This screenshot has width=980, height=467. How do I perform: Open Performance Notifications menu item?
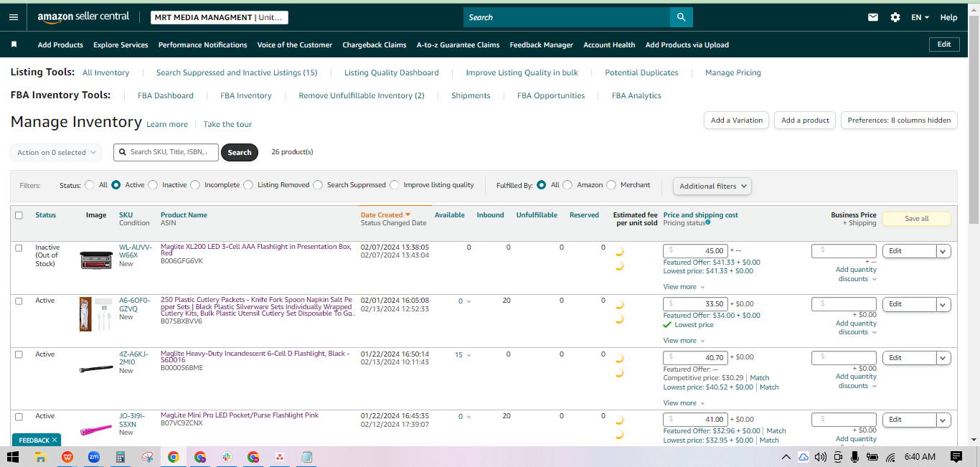(x=202, y=44)
